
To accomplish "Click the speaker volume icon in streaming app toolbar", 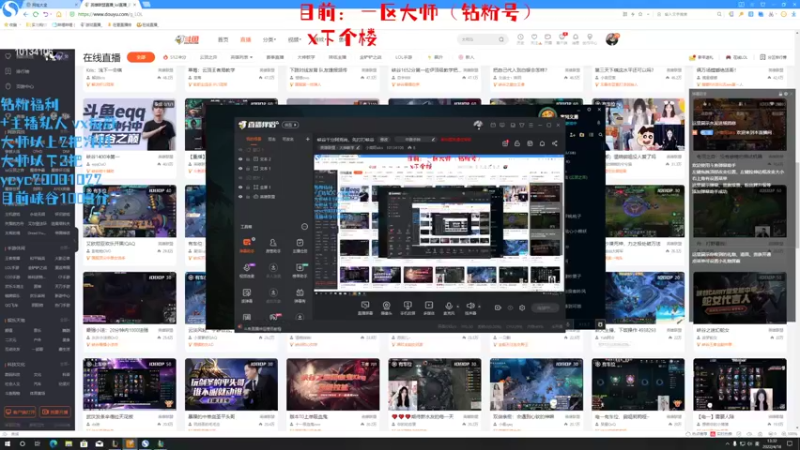I will pyautogui.click(x=470, y=305).
